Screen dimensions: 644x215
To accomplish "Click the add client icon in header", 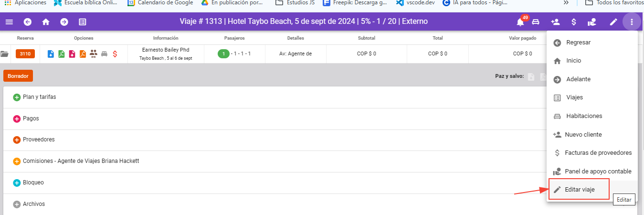I will 555,22.
